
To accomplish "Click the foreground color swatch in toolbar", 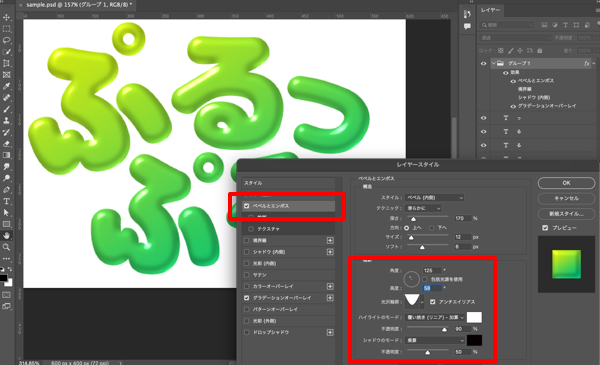I will pos(3,278).
